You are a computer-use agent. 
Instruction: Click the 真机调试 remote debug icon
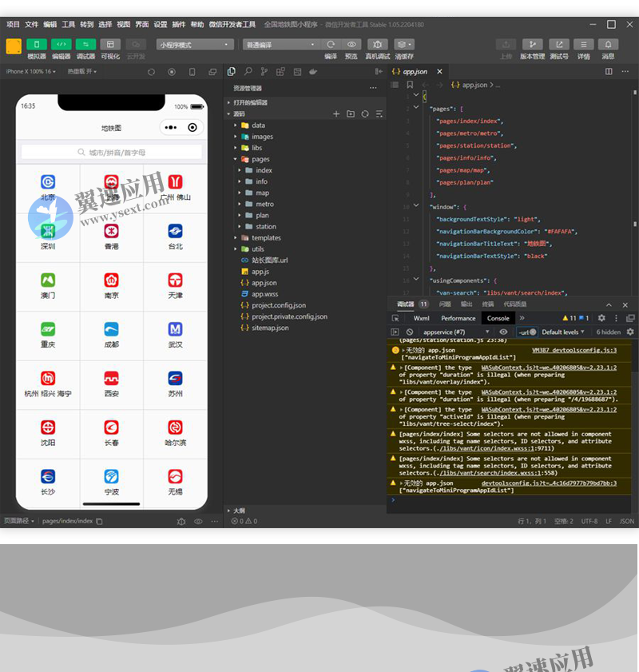coord(378,45)
